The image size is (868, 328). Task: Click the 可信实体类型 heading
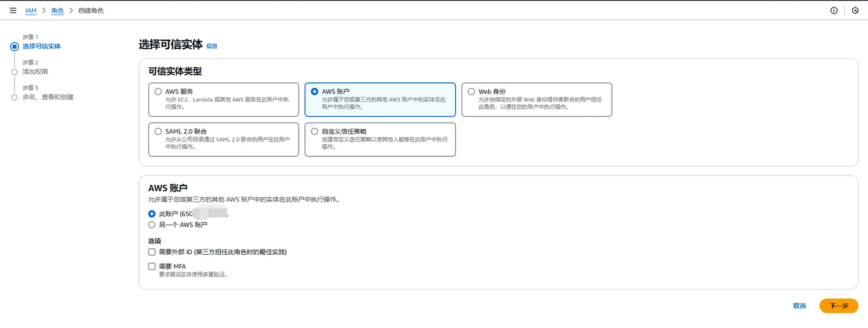pyautogui.click(x=175, y=71)
